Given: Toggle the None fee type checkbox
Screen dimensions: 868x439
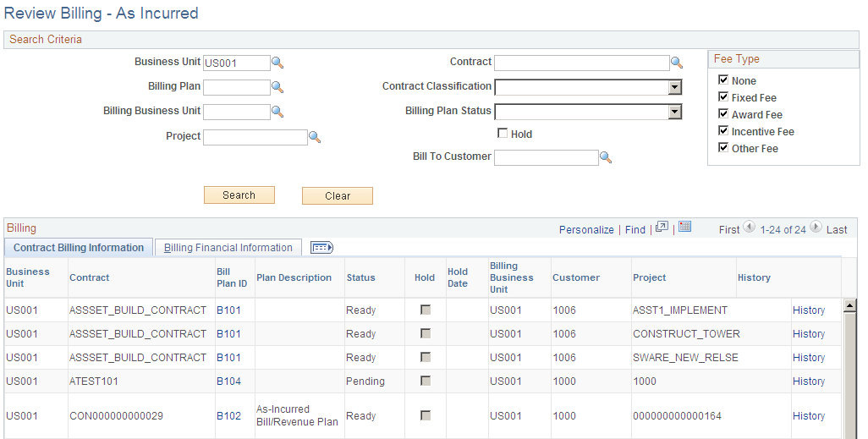Looking at the screenshot, I should click(x=723, y=80).
